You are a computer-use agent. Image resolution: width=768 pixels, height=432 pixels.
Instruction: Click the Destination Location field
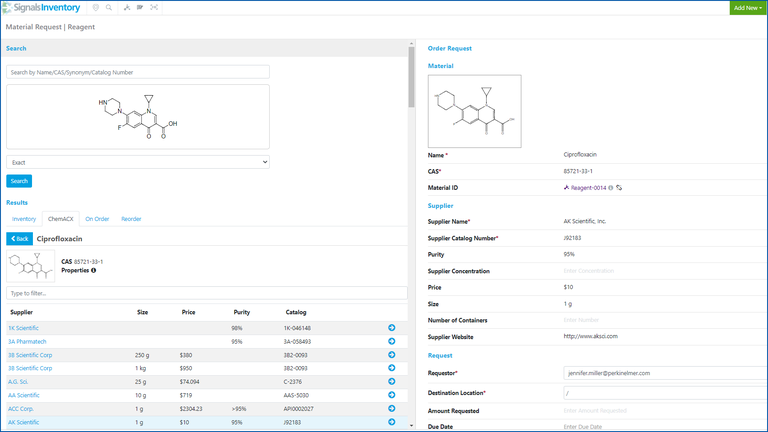[665, 393]
